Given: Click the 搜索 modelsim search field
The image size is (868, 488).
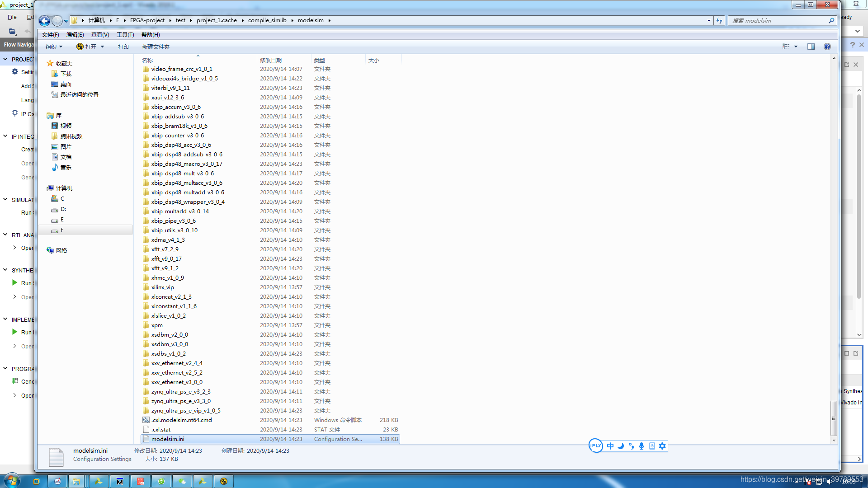Looking at the screenshot, I should (x=778, y=21).
